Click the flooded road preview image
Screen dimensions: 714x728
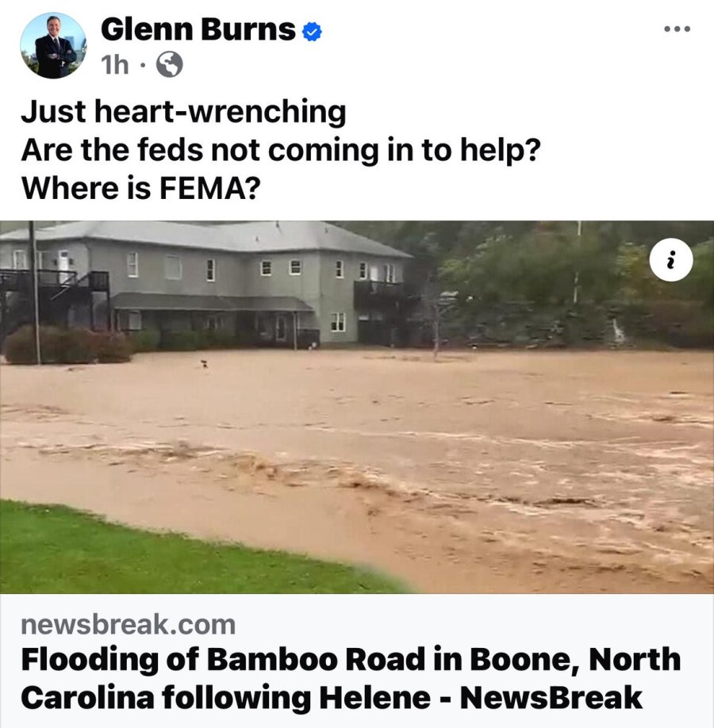[x=357, y=407]
